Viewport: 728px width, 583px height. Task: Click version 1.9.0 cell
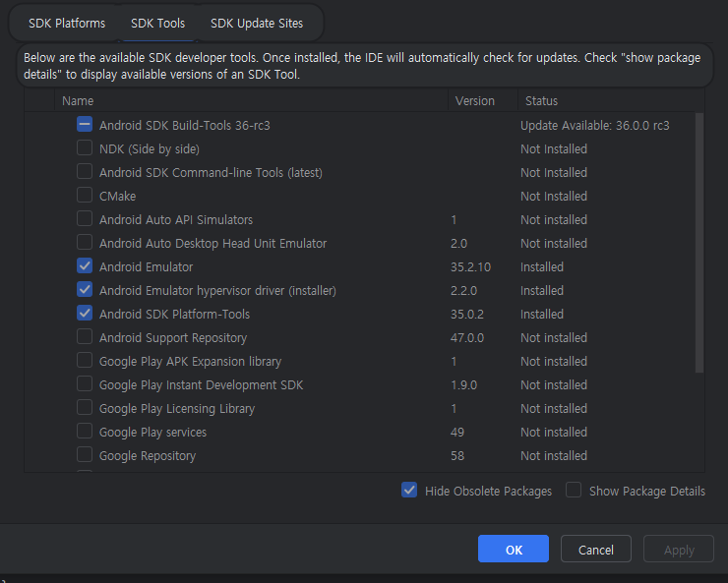click(x=463, y=385)
